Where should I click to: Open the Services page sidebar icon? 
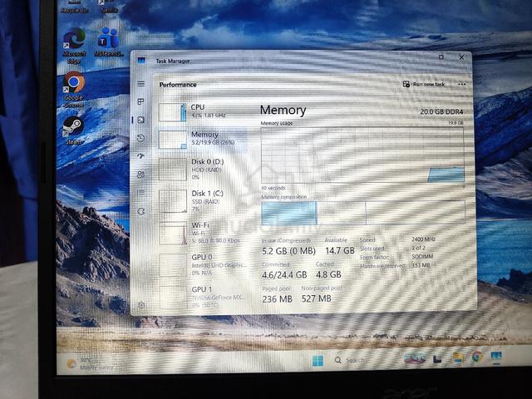pos(141,211)
